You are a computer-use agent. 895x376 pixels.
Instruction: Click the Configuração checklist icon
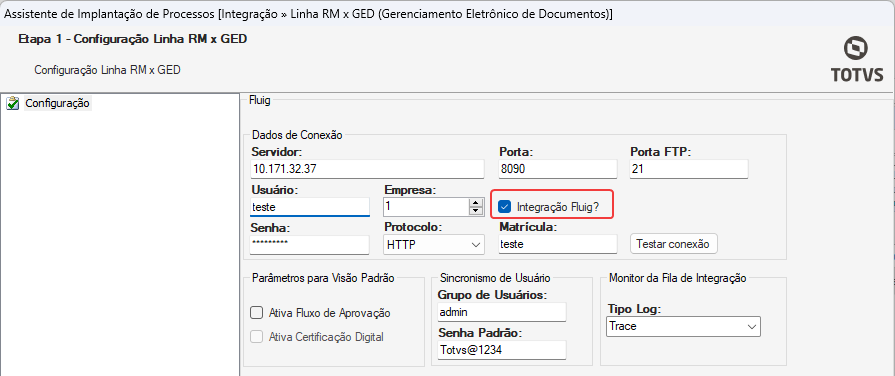13,104
